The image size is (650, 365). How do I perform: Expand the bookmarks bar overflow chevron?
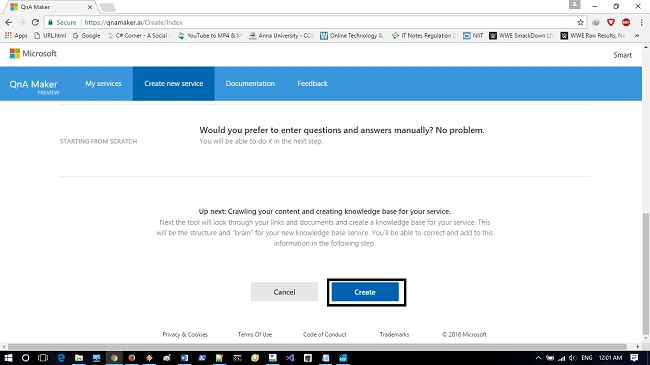tap(637, 36)
